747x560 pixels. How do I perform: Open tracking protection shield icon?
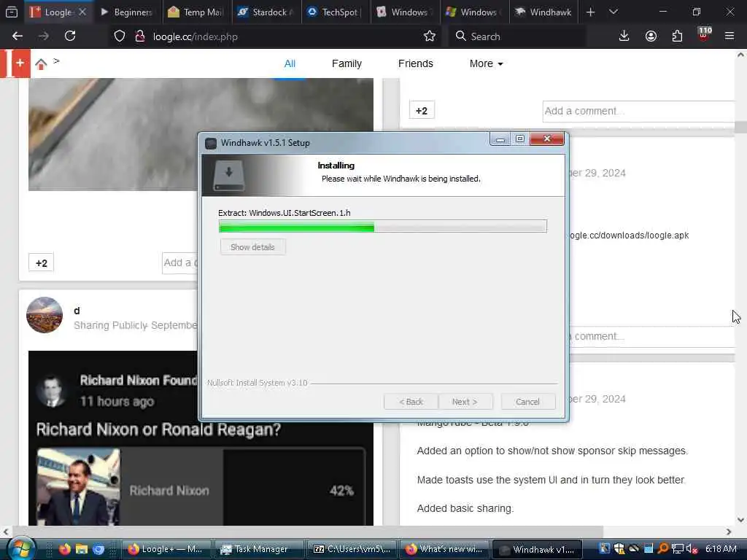pos(120,36)
